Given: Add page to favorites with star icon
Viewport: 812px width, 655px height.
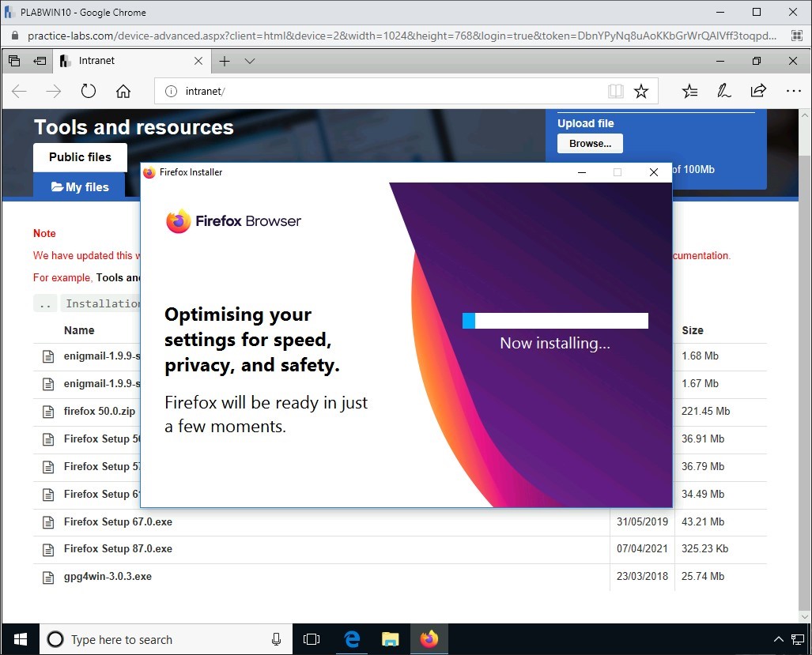Looking at the screenshot, I should (641, 91).
